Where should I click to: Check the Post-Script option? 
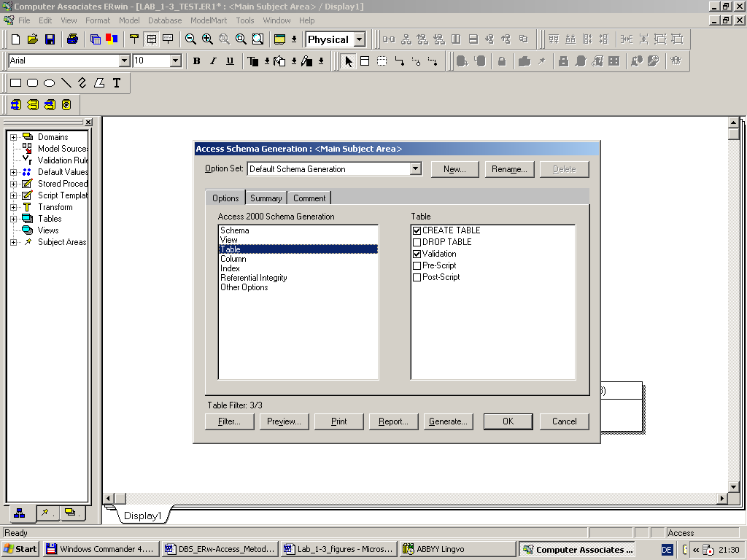click(x=417, y=277)
